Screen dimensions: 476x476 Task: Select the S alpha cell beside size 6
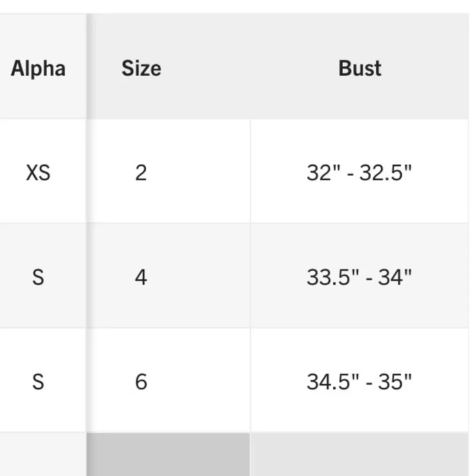(38, 381)
